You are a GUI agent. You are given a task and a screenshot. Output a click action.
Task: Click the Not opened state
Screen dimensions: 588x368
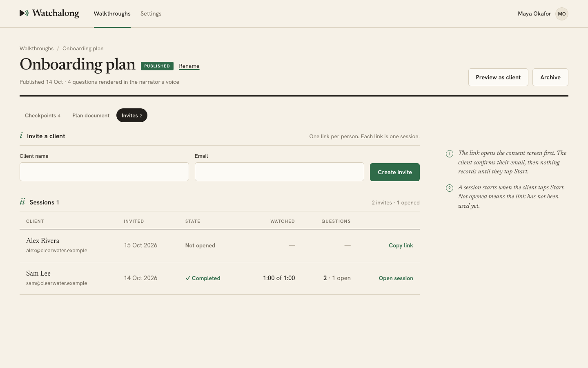(x=200, y=245)
